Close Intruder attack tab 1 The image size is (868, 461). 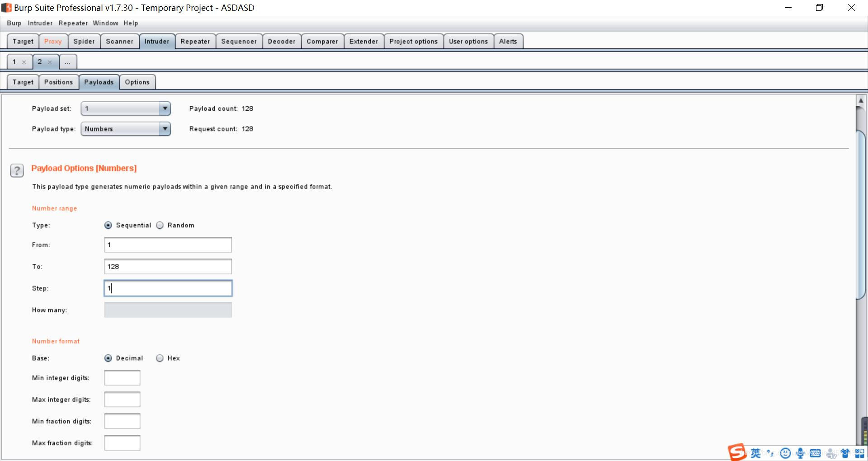click(24, 62)
